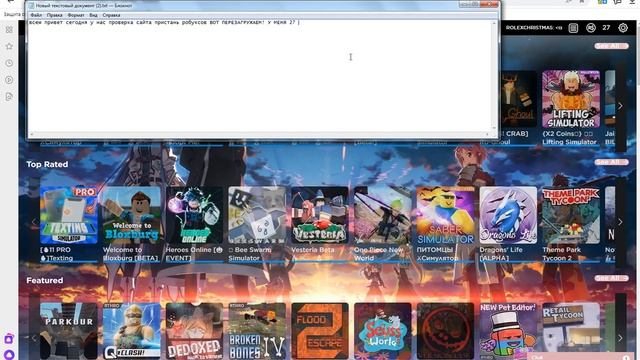The height and width of the screenshot is (360, 640).
Task: Click username ROLEXCHRISTMAS in Roblox header
Action: pos(534,28)
